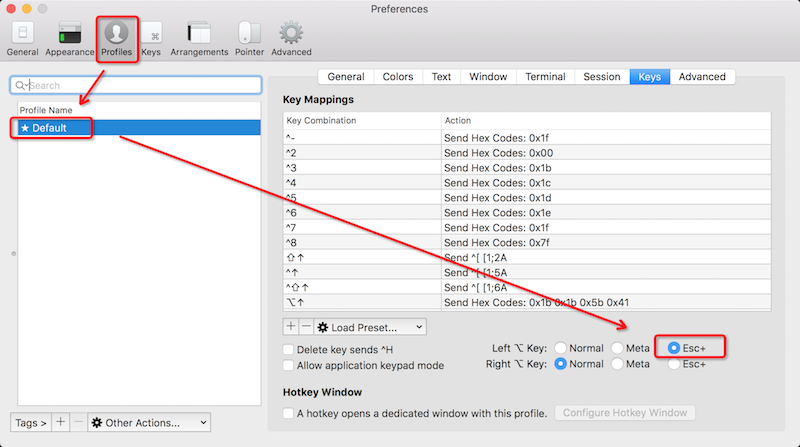The width and height of the screenshot is (800, 447).
Task: Select the Keys profile tab
Action: (649, 77)
